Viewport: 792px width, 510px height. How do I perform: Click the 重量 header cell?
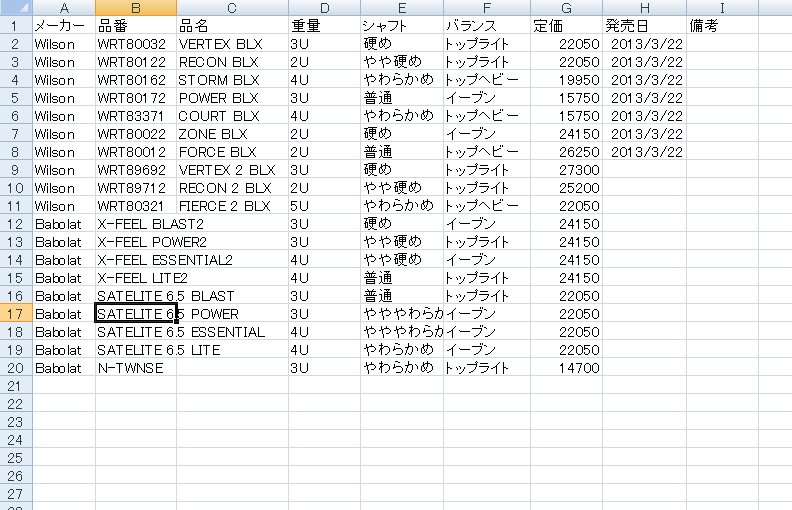[324, 25]
